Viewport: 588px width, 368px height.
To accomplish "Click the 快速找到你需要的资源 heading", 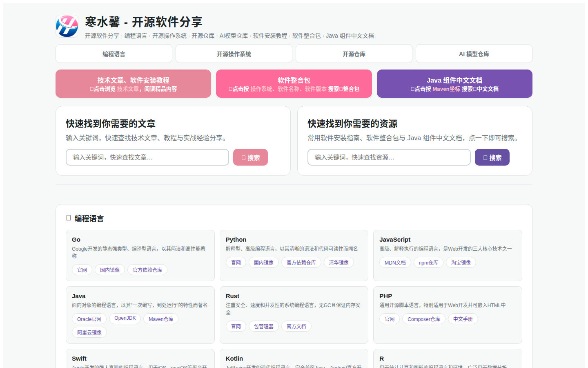I will point(352,123).
